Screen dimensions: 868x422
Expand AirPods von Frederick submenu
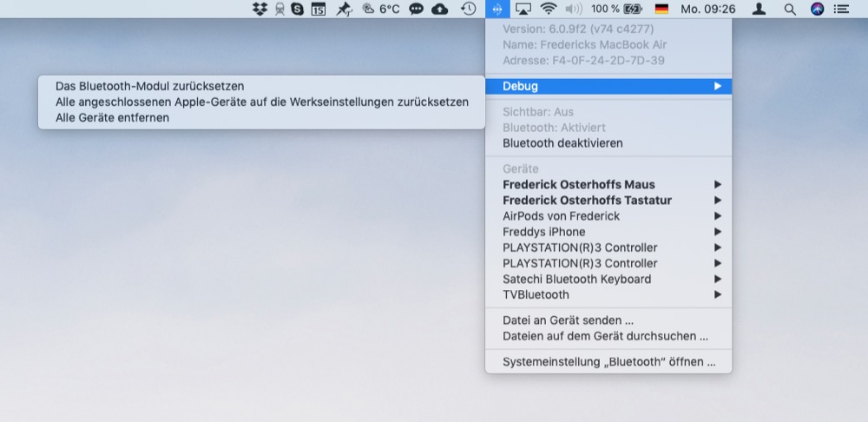717,216
